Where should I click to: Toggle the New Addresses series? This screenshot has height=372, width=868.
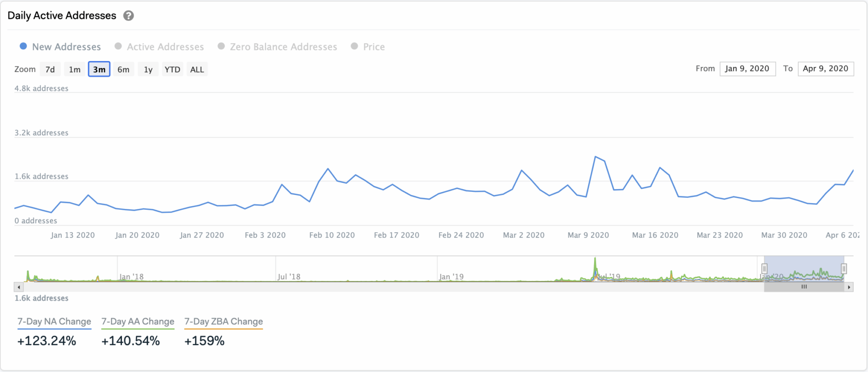click(60, 47)
